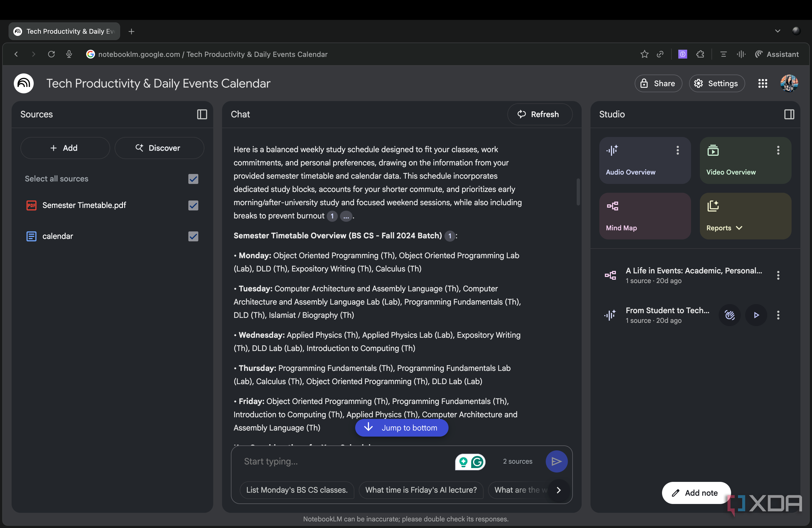Image resolution: width=812 pixels, height=528 pixels.
Task: Go back in browser history
Action: click(16, 54)
